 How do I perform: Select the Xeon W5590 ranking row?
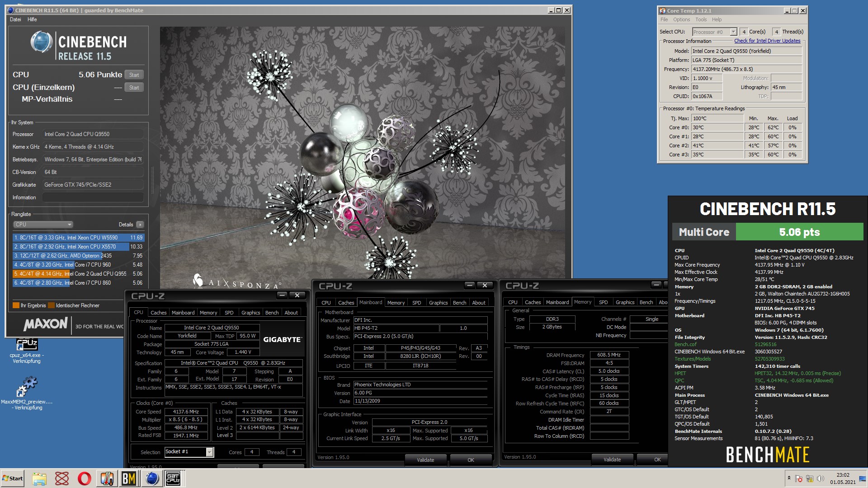[x=78, y=238]
